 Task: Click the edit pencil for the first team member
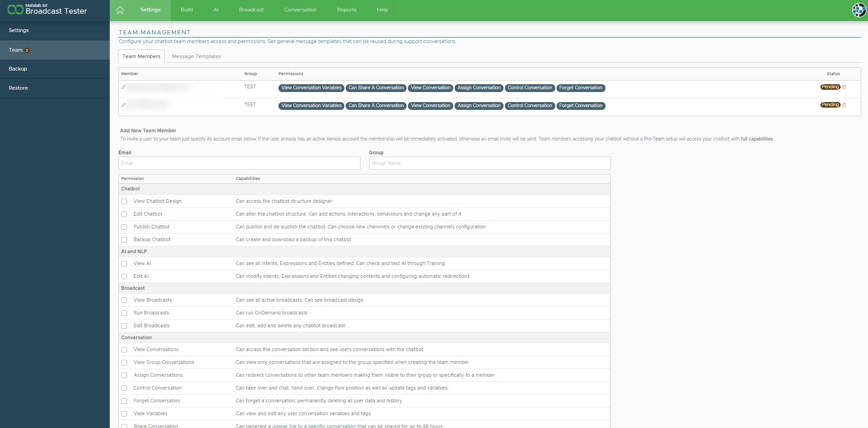[x=123, y=87]
